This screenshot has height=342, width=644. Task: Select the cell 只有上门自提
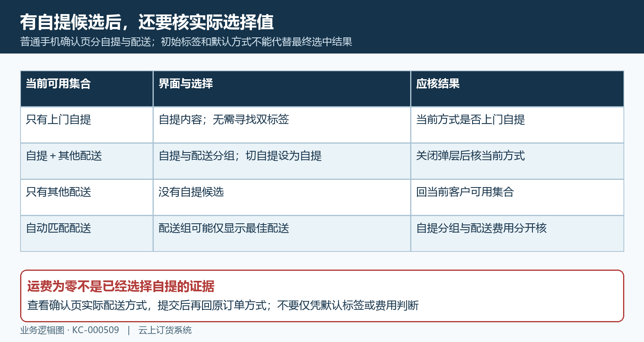pos(87,125)
